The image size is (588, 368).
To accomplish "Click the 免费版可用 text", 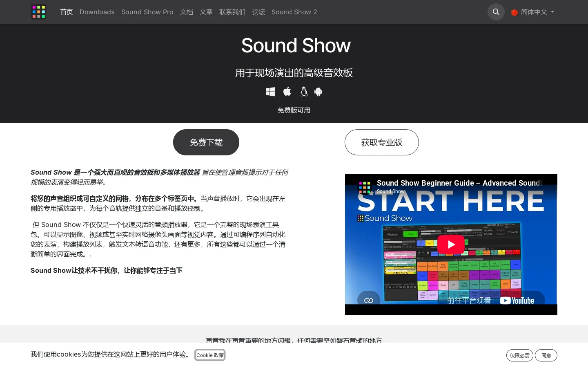I will tap(294, 110).
